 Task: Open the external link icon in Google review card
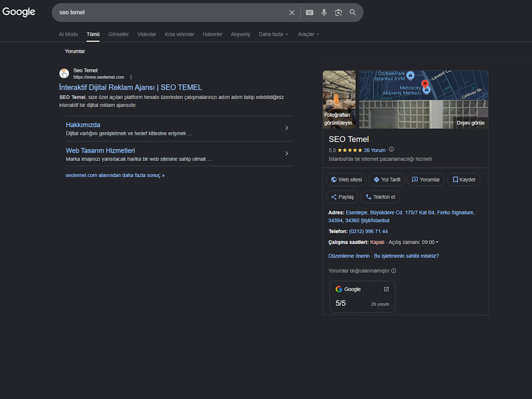[386, 289]
